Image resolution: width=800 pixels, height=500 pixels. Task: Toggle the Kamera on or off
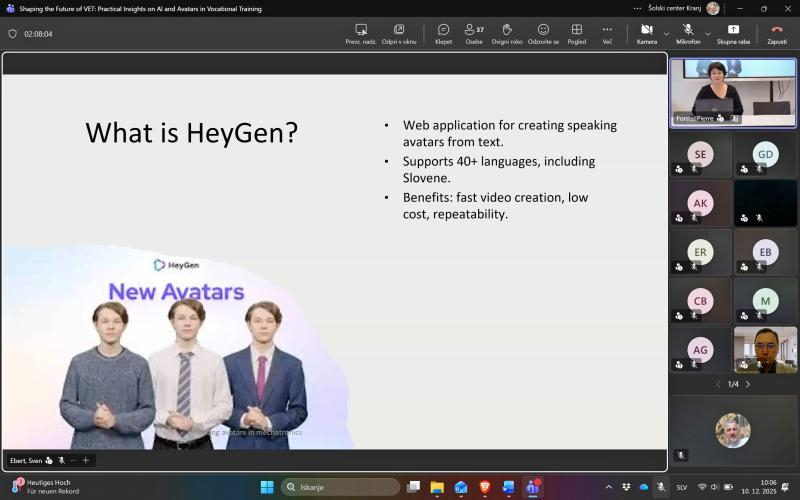pos(646,34)
